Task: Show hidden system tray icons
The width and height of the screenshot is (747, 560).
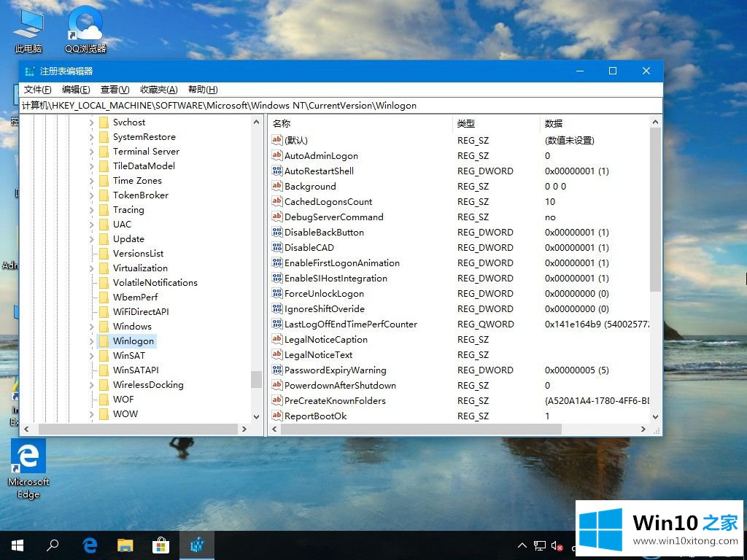Action: (x=522, y=545)
